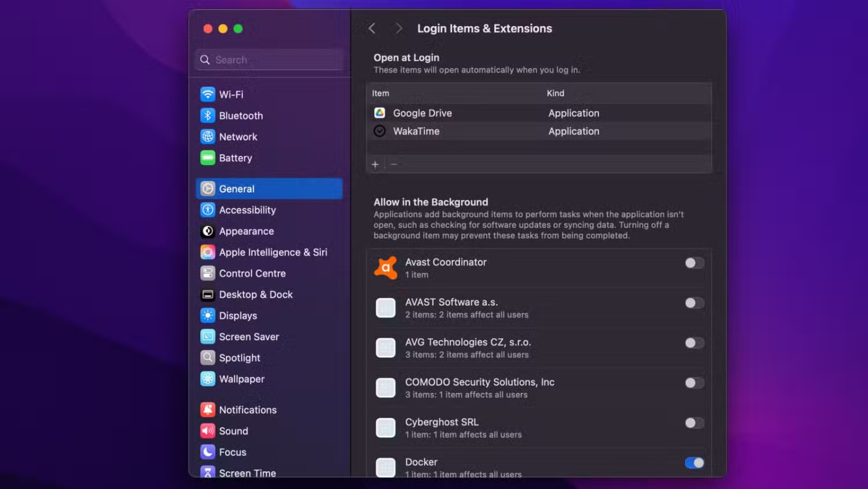Disable the Docker background toggle

pyautogui.click(x=694, y=463)
